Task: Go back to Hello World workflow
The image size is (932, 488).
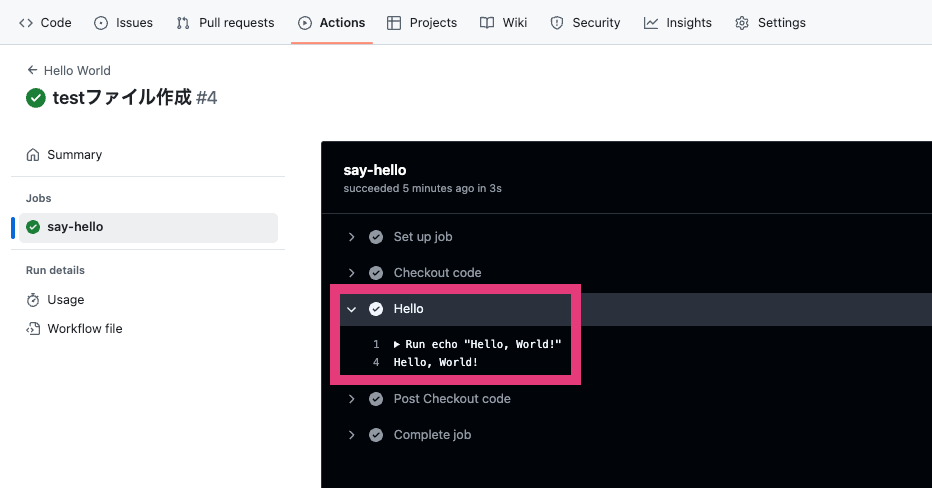Action: tap(77, 70)
